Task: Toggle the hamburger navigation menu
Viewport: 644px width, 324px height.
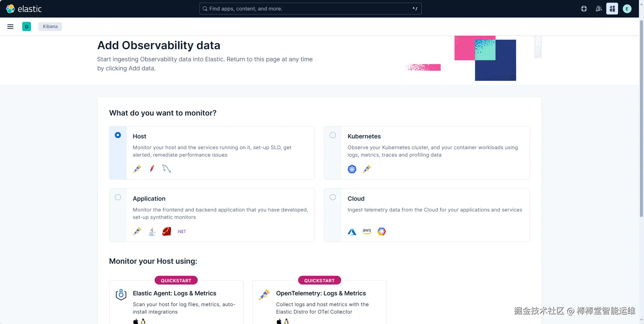Action: point(10,27)
